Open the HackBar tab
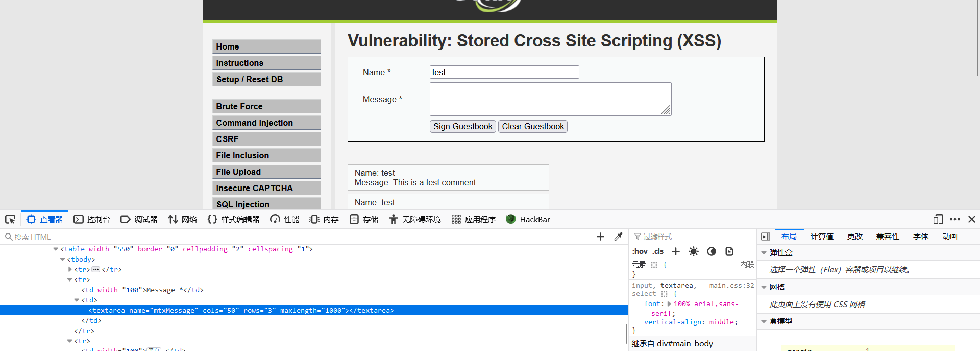Screen dimensions: 980x351 tap(528, 219)
